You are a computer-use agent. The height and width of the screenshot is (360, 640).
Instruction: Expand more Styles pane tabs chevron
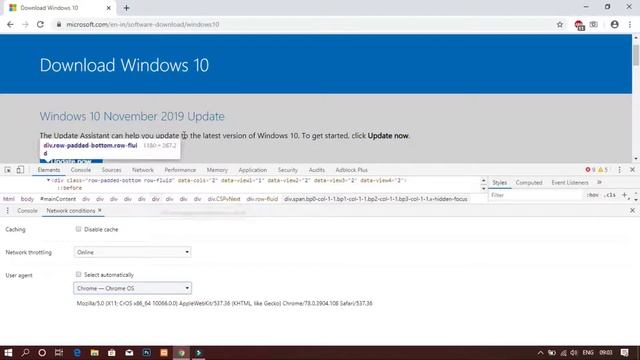coord(600,182)
